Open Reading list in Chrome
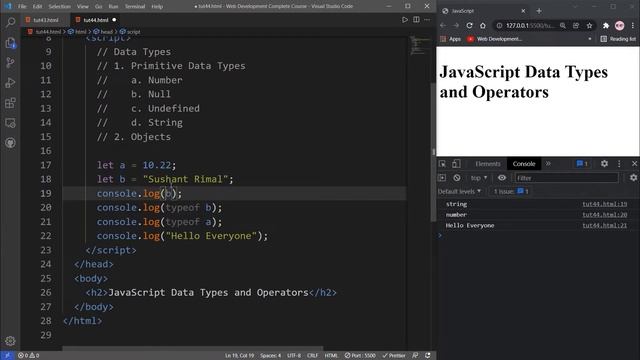Viewport: 640px width, 360px height. (x=618, y=39)
